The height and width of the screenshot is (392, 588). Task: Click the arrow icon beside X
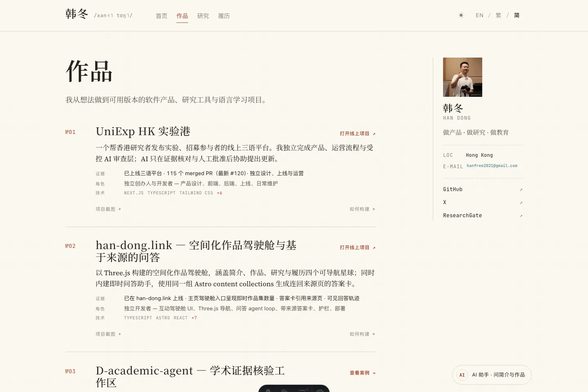(x=521, y=203)
